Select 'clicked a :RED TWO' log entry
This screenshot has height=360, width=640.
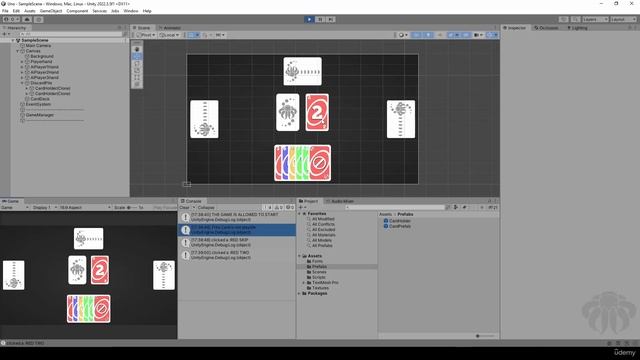tap(237, 255)
